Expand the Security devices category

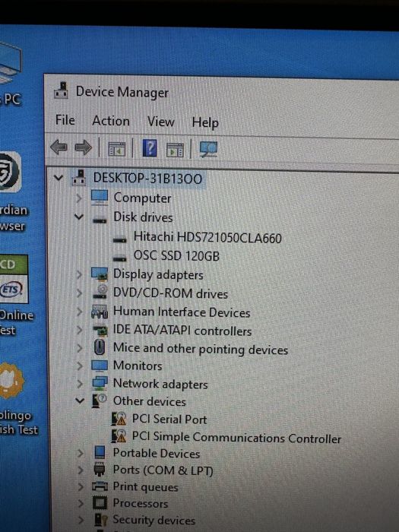(81, 519)
